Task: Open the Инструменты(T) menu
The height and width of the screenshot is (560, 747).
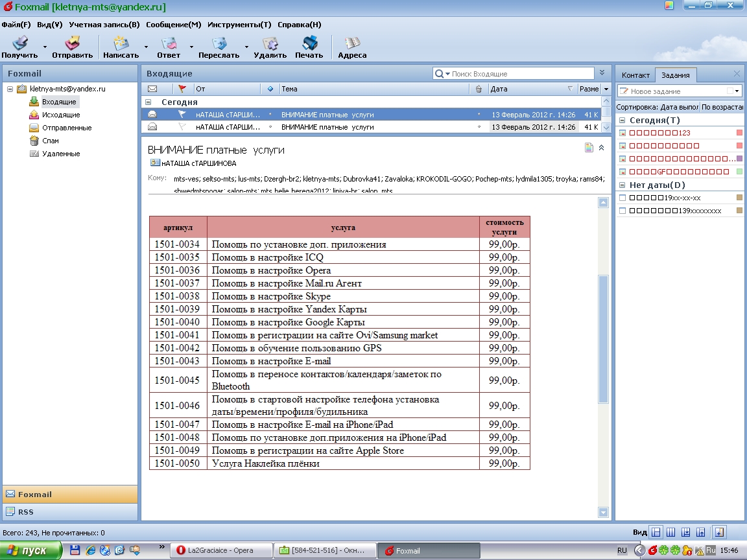Action: (x=239, y=25)
